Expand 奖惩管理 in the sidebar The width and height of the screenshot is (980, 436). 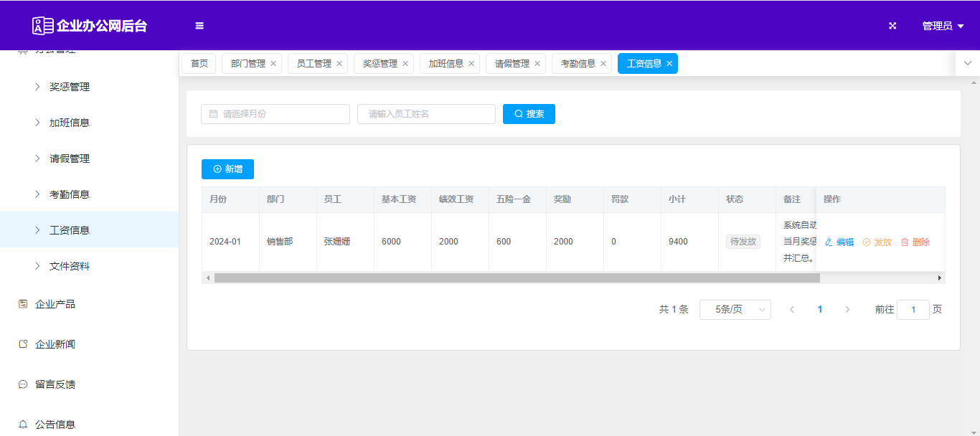click(69, 87)
